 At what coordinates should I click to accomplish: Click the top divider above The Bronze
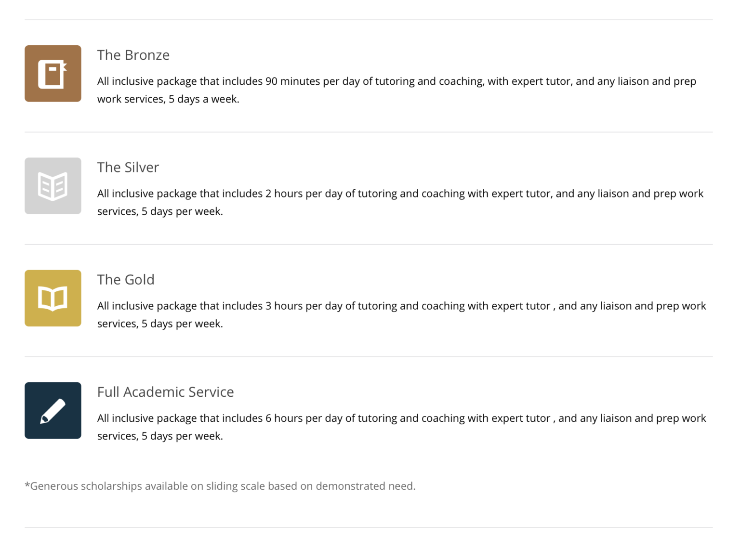(x=369, y=20)
